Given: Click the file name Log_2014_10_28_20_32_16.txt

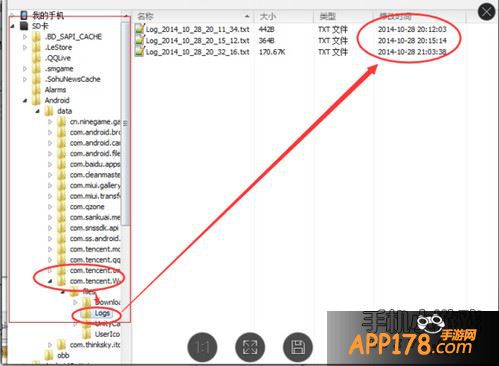Looking at the screenshot, I should coord(197,52).
